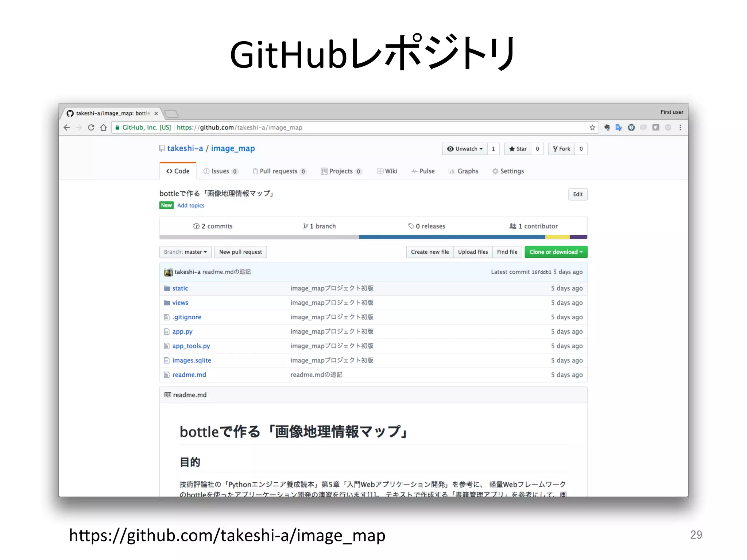747x560 pixels.
Task: Go back with the browser back arrow
Action: click(66, 128)
